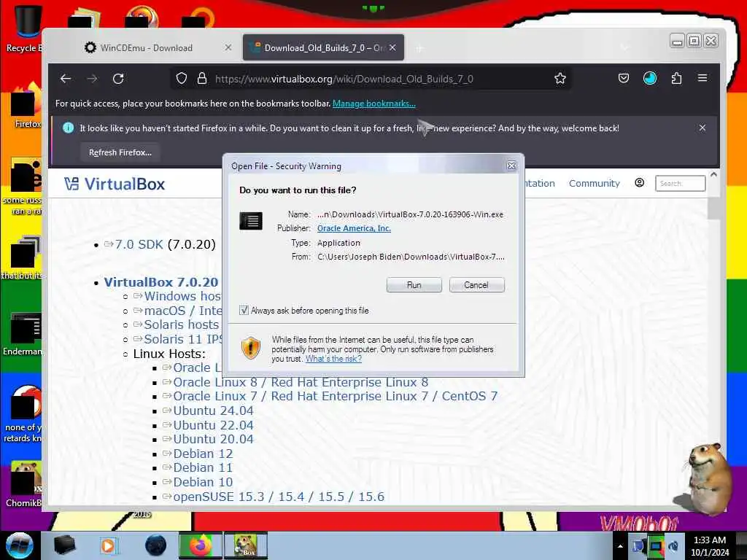Open the Debian 10 download link
747x560 pixels.
tap(203, 482)
